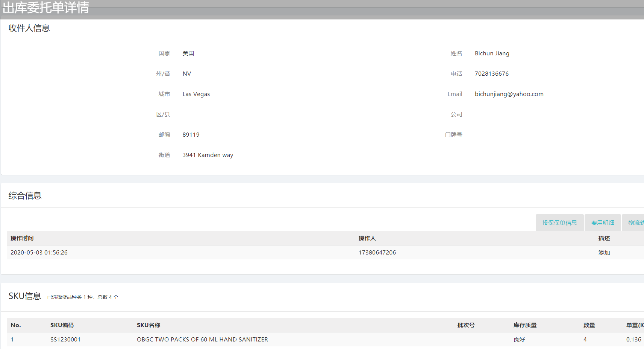Click the 出库委托单详情 page title
Screen dimensions: 644x349
pyautogui.click(x=46, y=8)
